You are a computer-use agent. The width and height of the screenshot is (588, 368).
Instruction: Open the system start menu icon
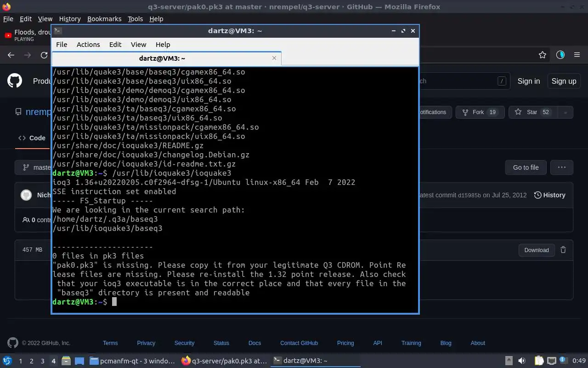pos(7,361)
